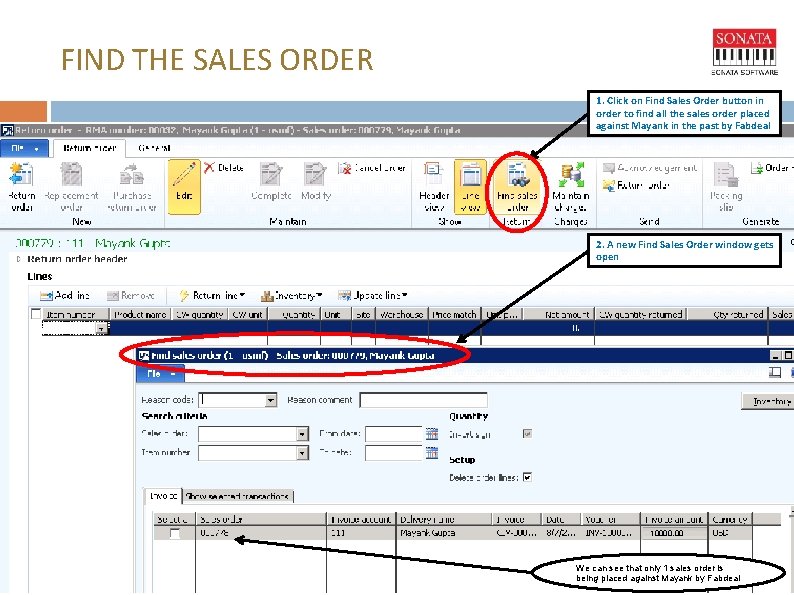Click the Net amount column header
Image resolution: width=794 pixels, height=595 pixels.
click(559, 314)
